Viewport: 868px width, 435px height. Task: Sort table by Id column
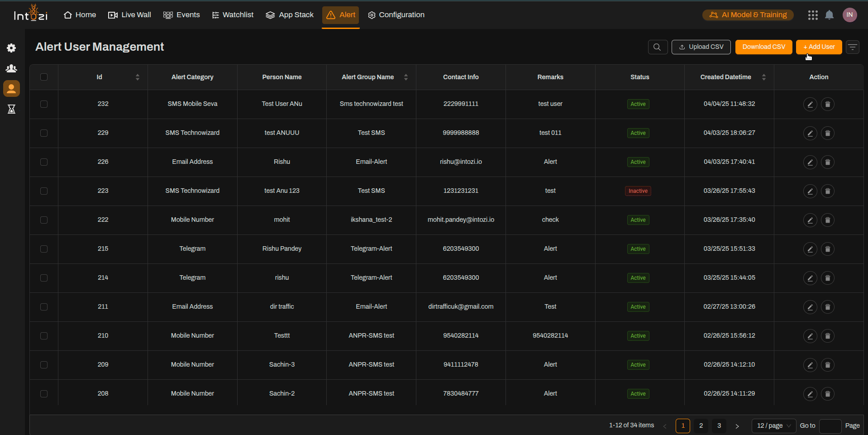pyautogui.click(x=138, y=77)
